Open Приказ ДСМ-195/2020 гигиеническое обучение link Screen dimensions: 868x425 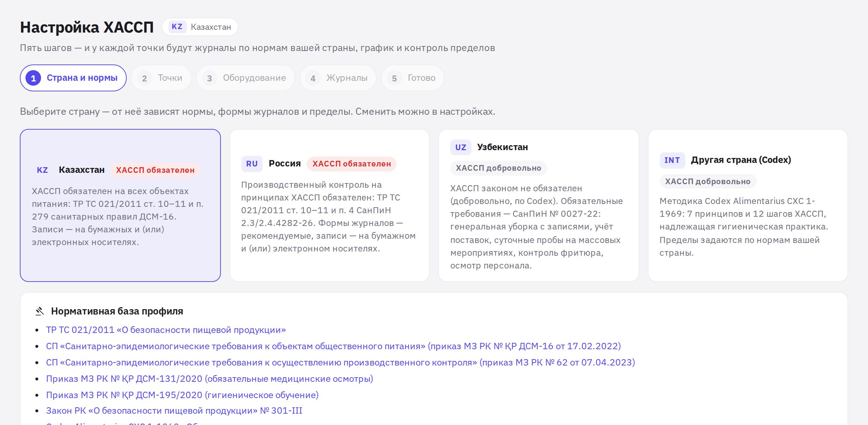[182, 395]
